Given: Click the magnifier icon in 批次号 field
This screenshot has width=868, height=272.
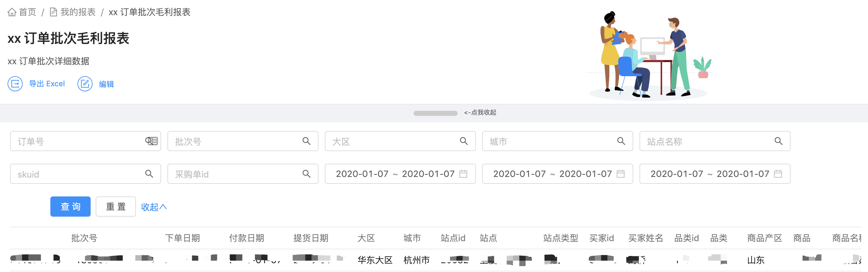Looking at the screenshot, I should (x=306, y=141).
